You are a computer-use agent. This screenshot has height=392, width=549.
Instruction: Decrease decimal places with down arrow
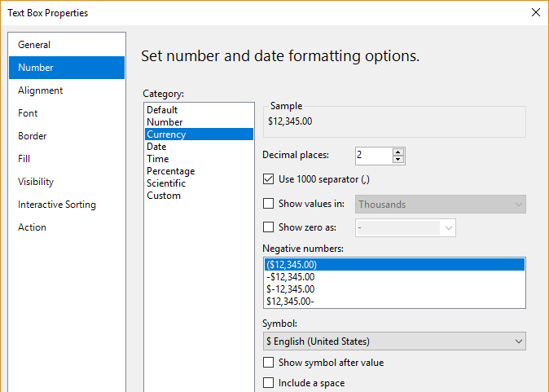397,159
